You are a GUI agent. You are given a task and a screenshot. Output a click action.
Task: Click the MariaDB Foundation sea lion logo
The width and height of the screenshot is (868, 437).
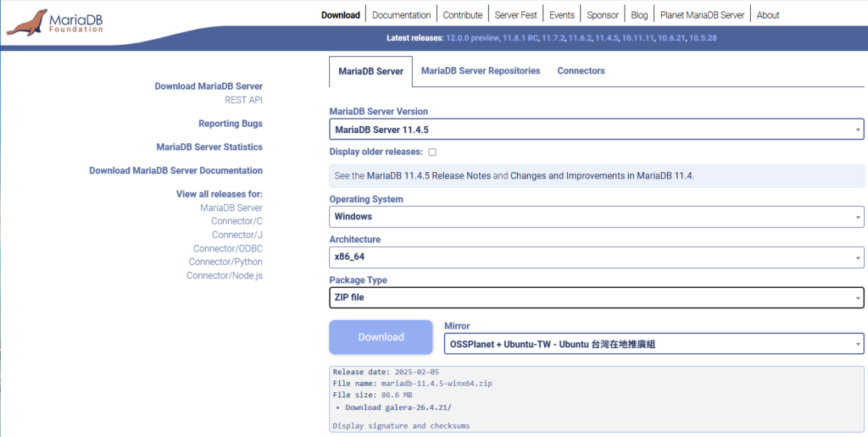tap(54, 22)
